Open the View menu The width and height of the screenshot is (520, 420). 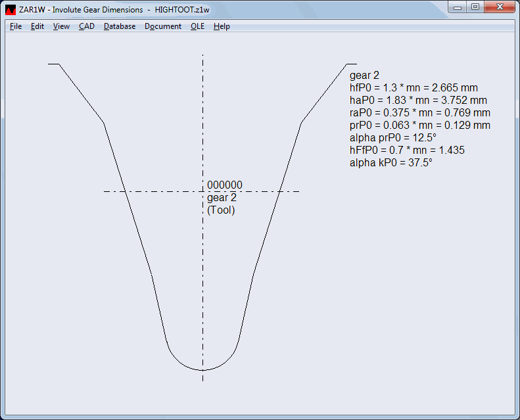click(x=61, y=26)
